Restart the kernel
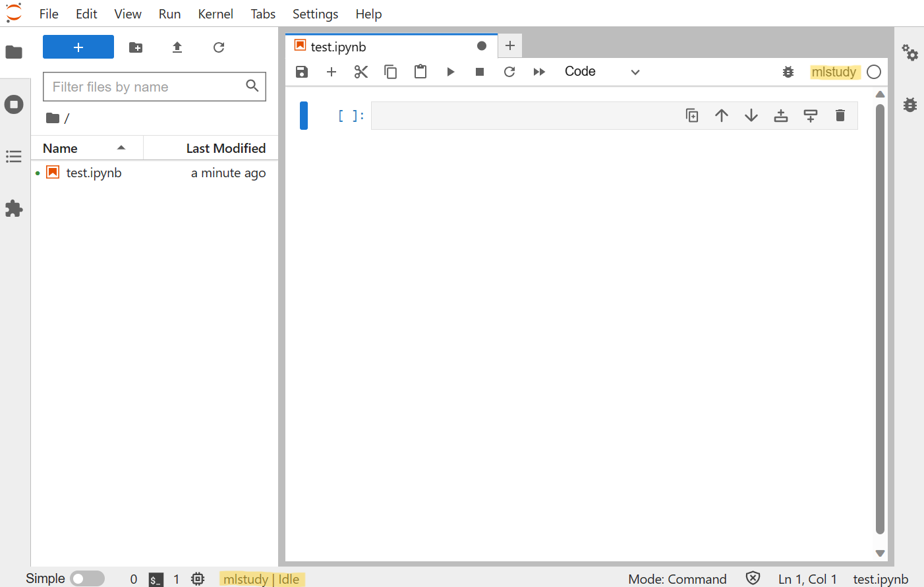 coord(509,72)
